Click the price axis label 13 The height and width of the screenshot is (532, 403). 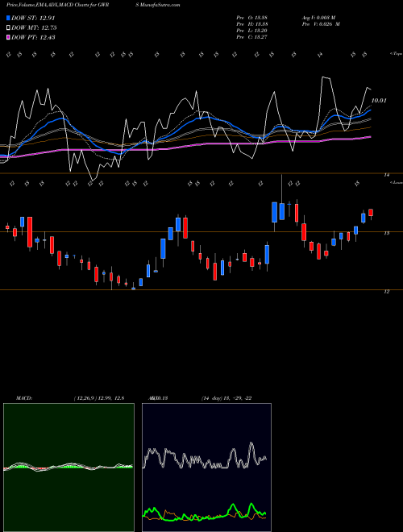(387, 233)
